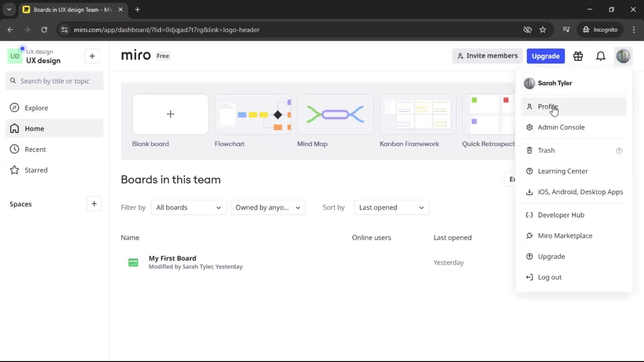Open the browser three-dot menu
The width and height of the screenshot is (644, 362).
click(634, 29)
